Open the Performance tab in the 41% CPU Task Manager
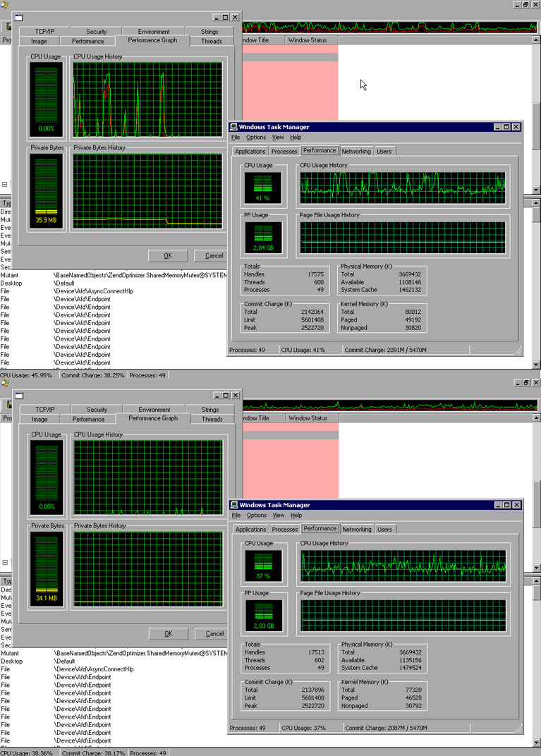The height and width of the screenshot is (756, 541). [x=320, y=150]
